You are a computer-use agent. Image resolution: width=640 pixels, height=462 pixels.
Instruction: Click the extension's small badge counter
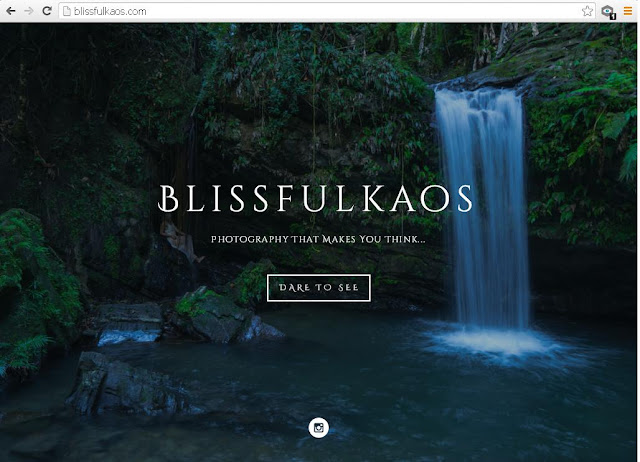[613, 16]
